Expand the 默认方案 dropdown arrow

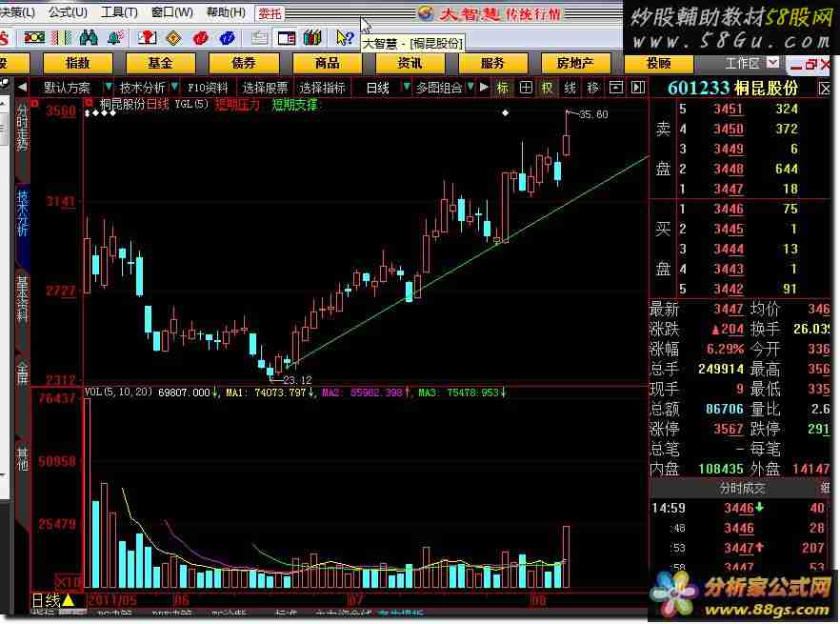click(x=109, y=87)
